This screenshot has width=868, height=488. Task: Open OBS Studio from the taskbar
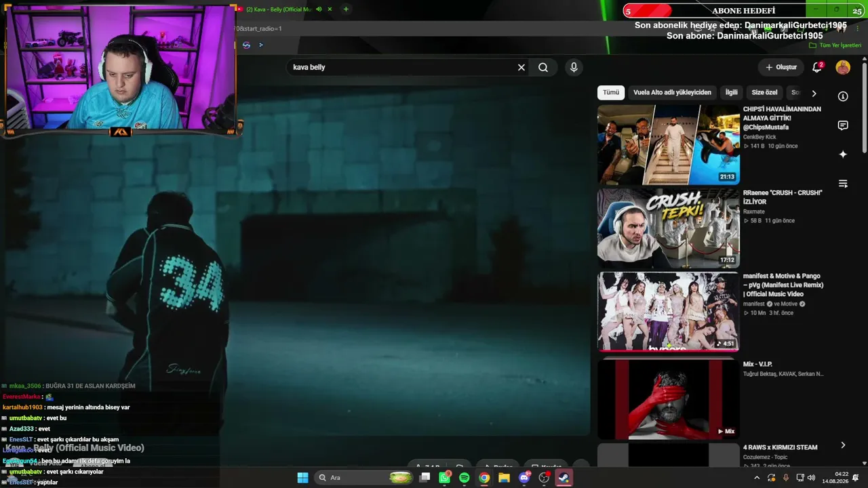pyautogui.click(x=544, y=478)
